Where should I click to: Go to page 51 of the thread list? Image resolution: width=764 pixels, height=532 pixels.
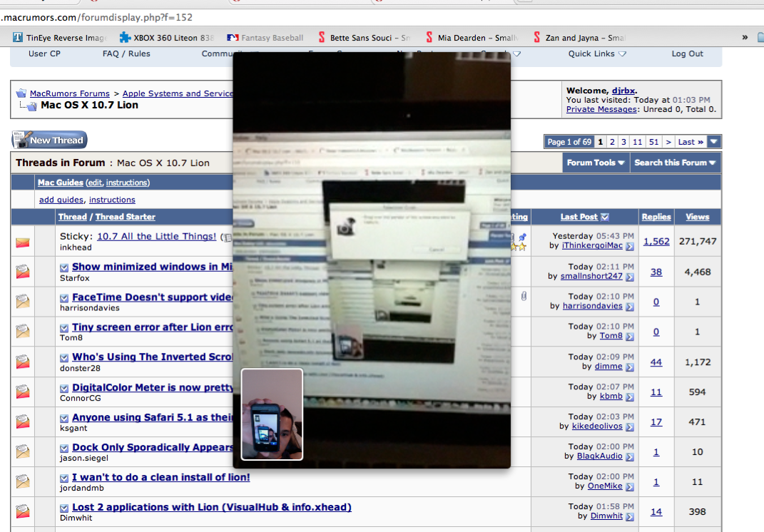coord(653,142)
